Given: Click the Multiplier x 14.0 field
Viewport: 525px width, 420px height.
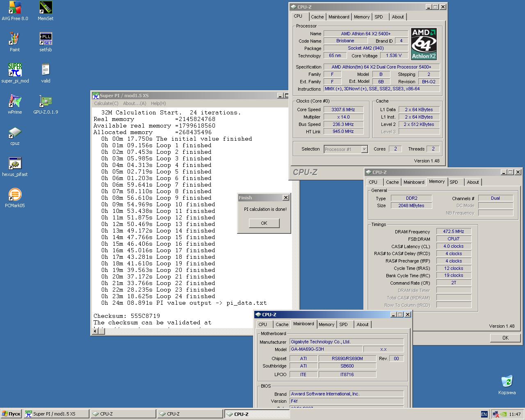Looking at the screenshot, I should pyautogui.click(x=343, y=117).
